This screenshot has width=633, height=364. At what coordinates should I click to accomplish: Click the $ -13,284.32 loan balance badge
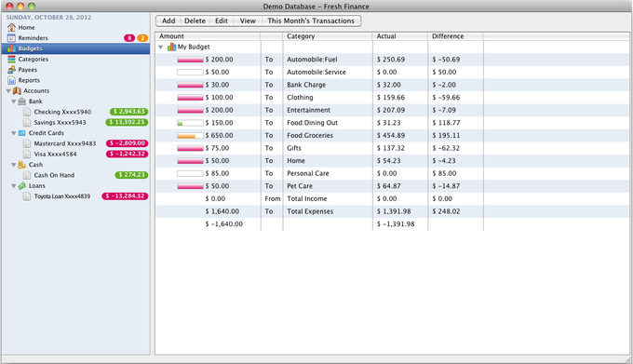[x=125, y=196]
